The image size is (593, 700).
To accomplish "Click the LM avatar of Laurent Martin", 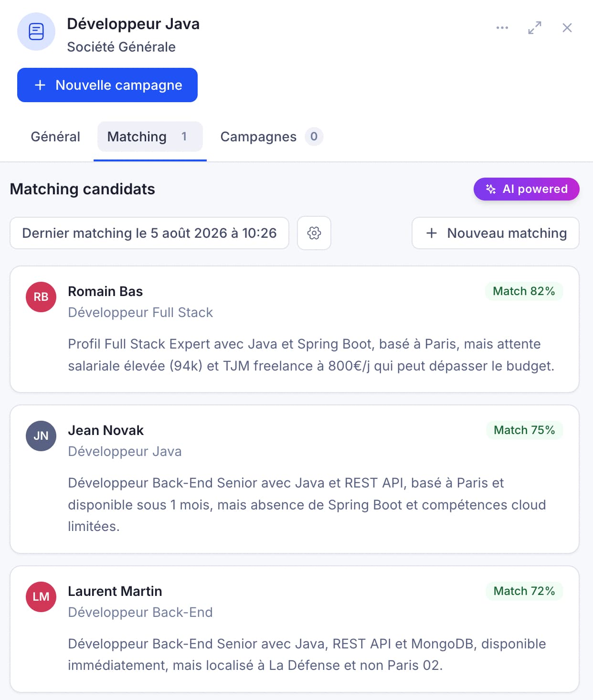I will 41,597.
